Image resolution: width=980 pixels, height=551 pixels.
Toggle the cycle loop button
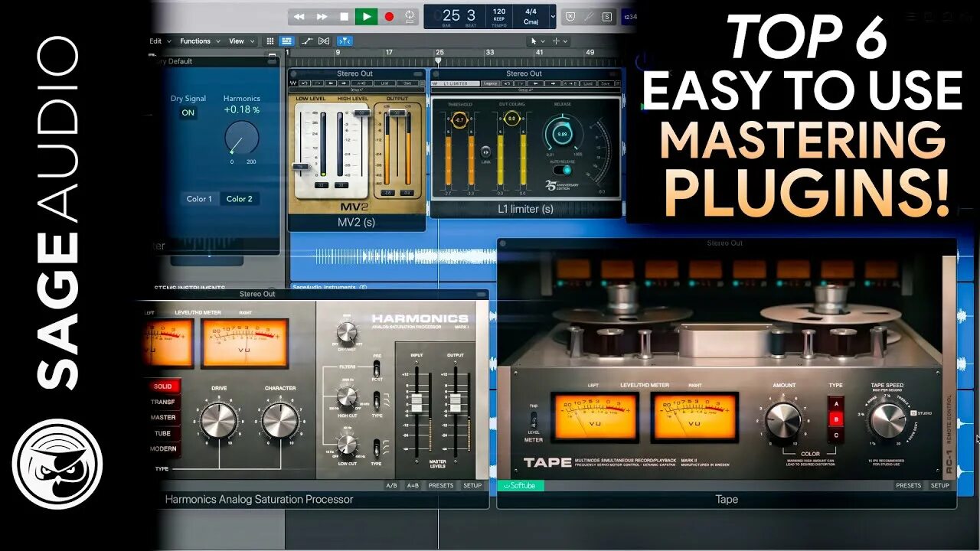point(410,16)
